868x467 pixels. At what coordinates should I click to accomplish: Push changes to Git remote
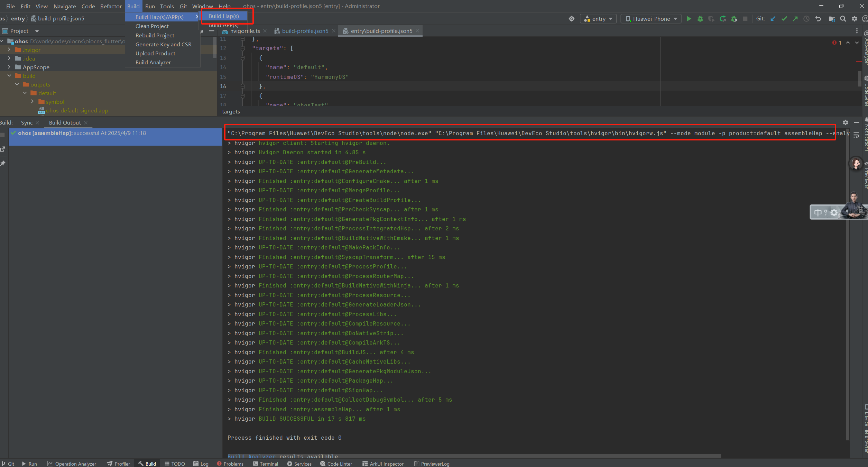[x=795, y=19]
